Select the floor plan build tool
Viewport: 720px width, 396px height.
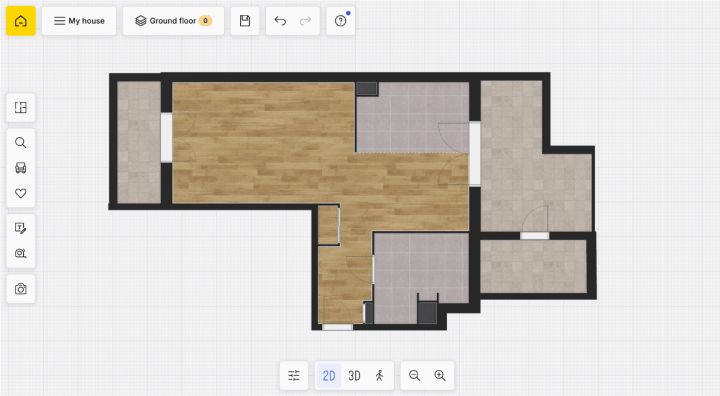click(x=21, y=107)
